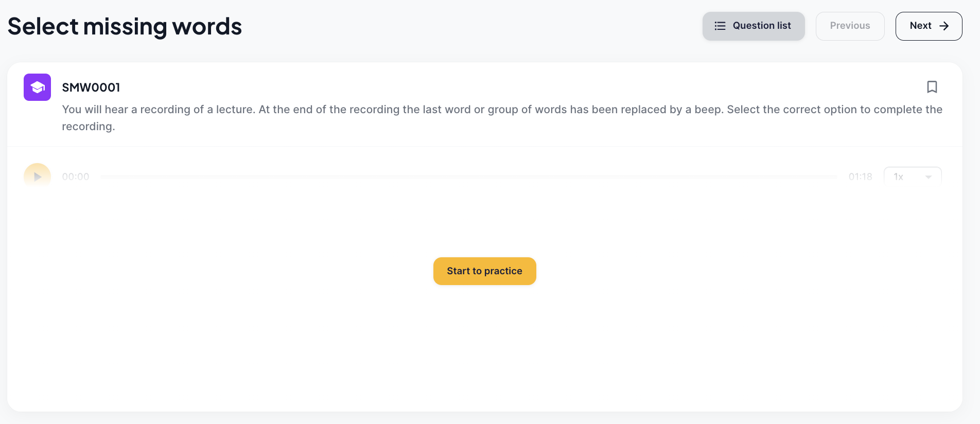This screenshot has width=980, height=424.
Task: Click the 00:00 elapsed time label
Action: (x=76, y=176)
